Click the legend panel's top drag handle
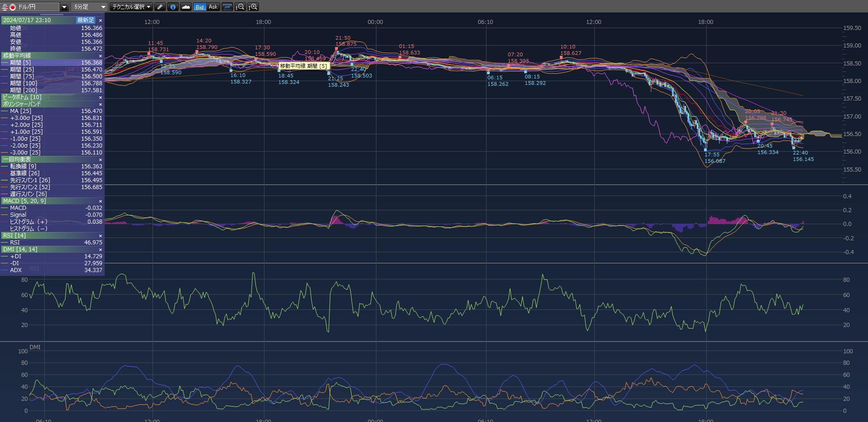Viewport: 868px width, 422px height. tap(52, 14)
